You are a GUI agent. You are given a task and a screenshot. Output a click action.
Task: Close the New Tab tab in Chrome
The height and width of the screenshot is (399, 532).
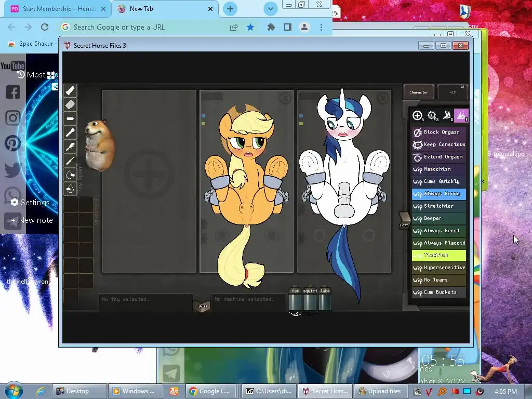[x=210, y=9]
